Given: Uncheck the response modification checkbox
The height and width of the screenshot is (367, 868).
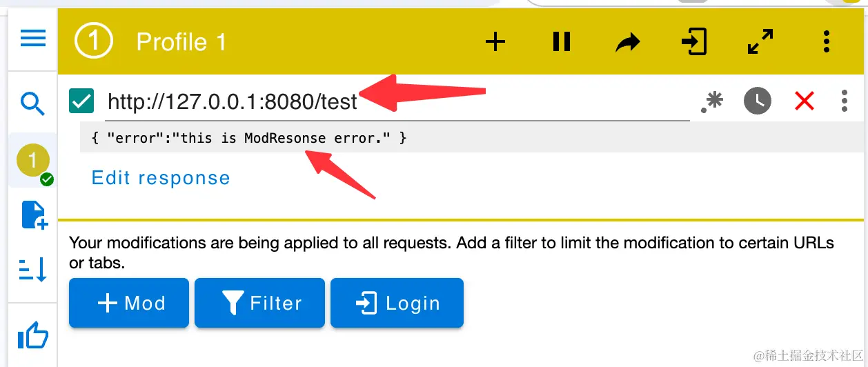Looking at the screenshot, I should (81, 101).
